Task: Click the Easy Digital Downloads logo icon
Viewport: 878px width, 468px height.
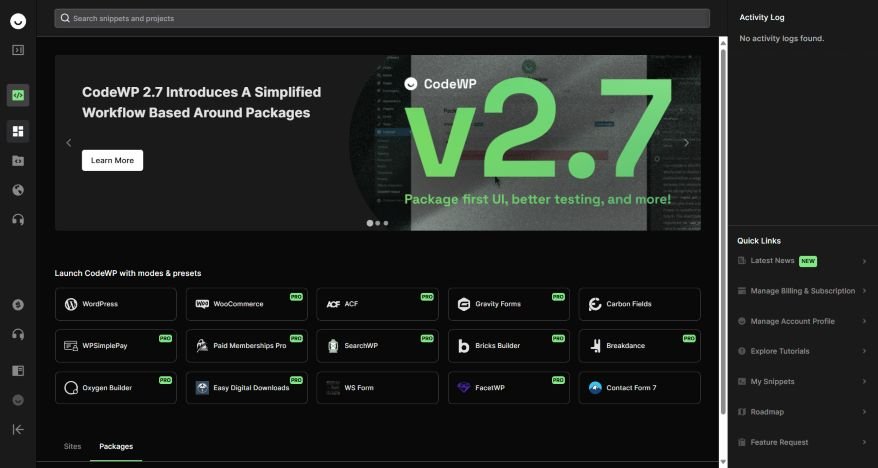Action: [202, 387]
